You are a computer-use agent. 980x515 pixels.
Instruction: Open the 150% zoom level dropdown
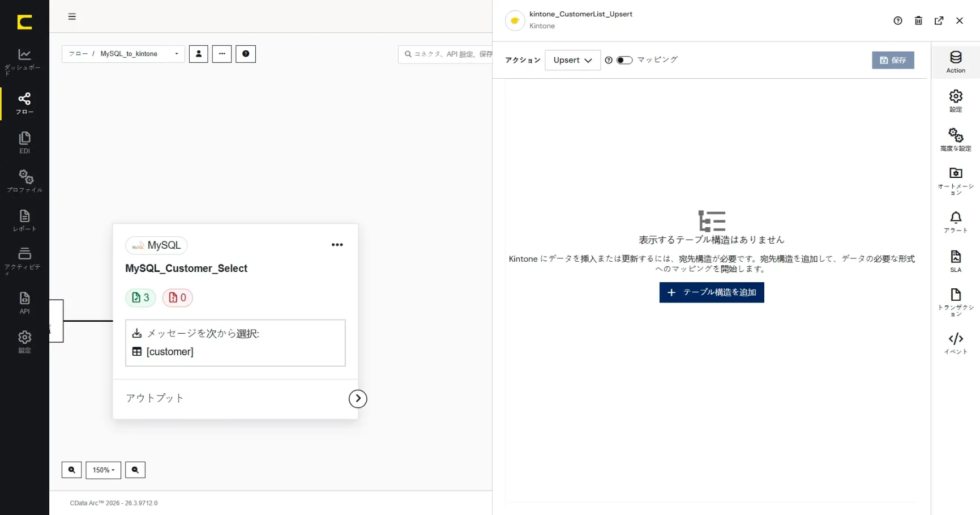coord(104,470)
